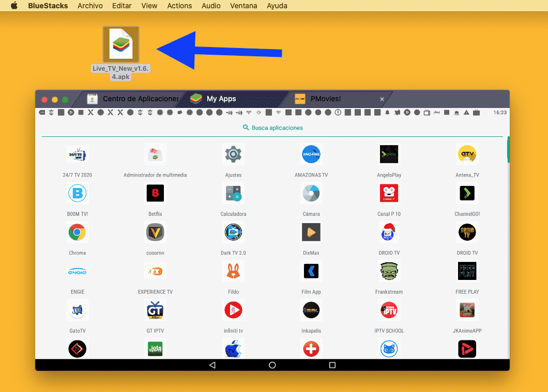The image size is (548, 392).
Task: Open the FREE PLAY app
Action: [467, 271]
